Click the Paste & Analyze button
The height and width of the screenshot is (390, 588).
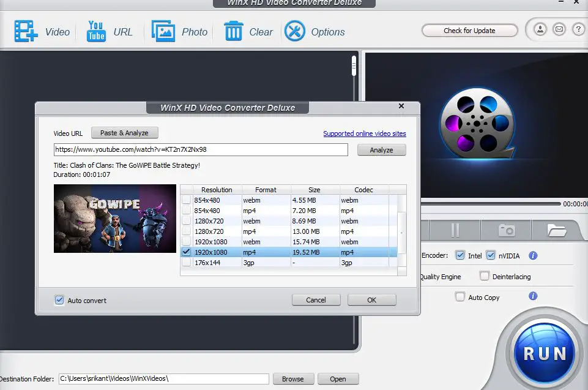[124, 133]
